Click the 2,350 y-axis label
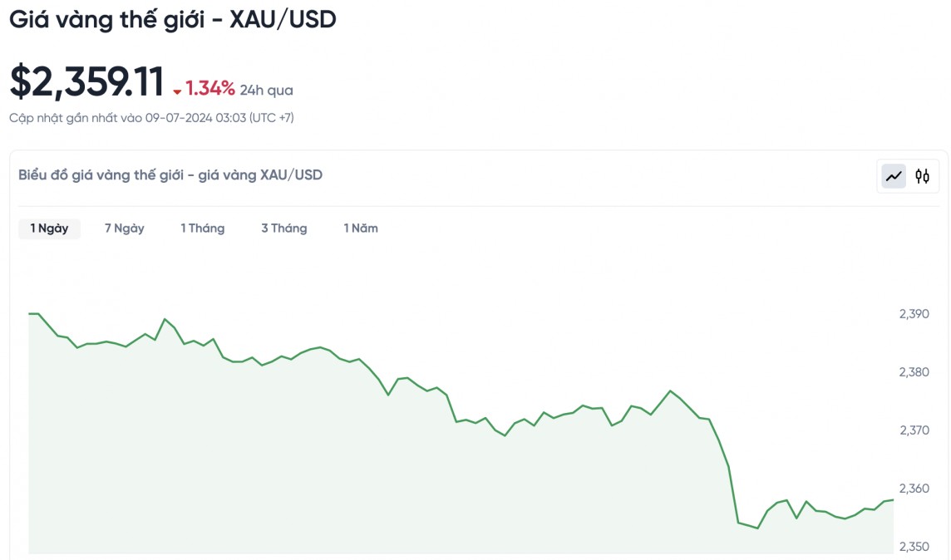 [914, 547]
